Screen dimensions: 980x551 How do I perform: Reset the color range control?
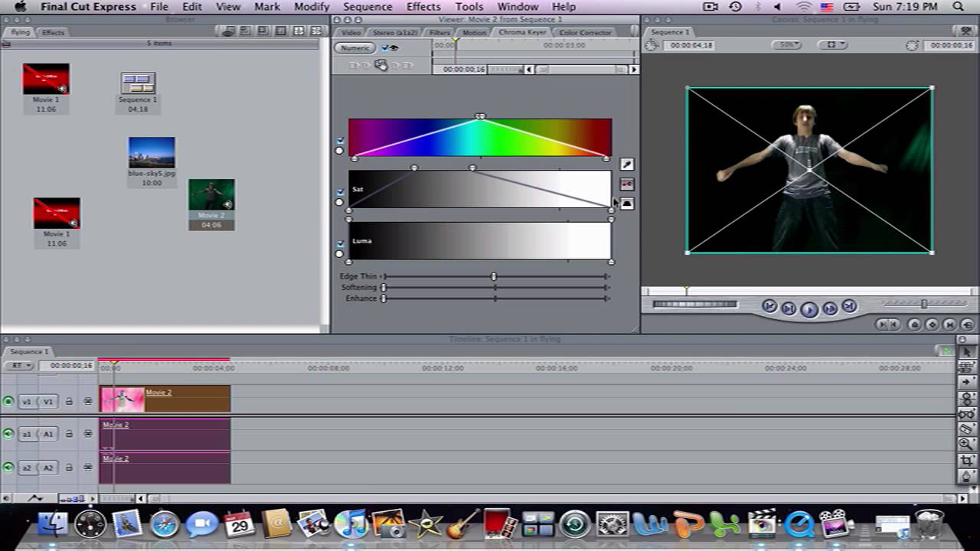point(339,151)
